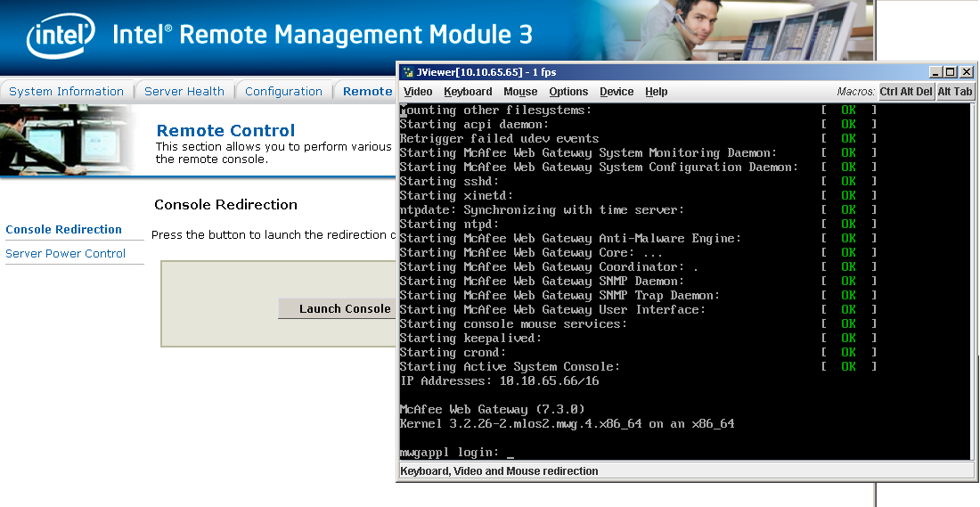Click the IP Addresses 10.10.65.66/16 line

tap(500, 380)
